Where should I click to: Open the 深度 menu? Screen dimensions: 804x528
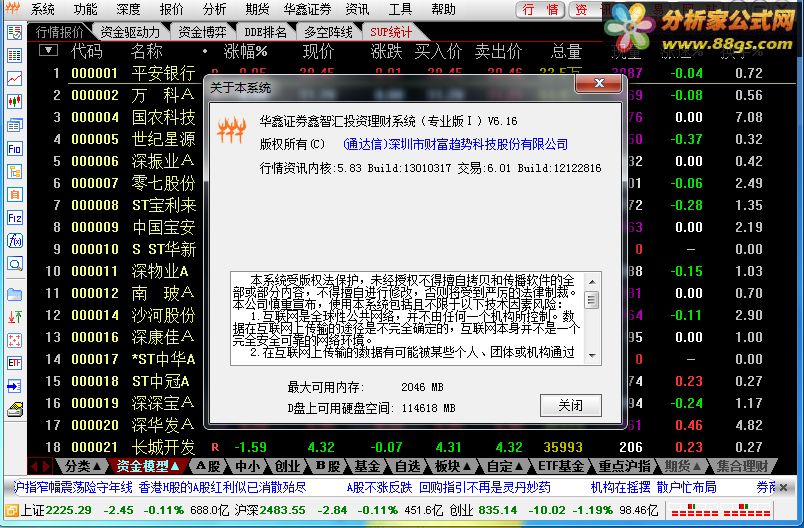pos(128,9)
